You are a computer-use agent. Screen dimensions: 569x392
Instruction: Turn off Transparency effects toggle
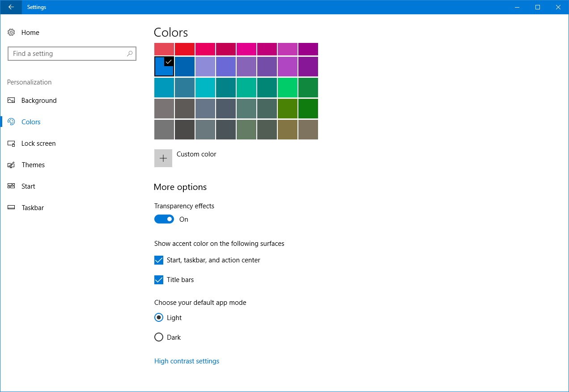pyautogui.click(x=164, y=219)
